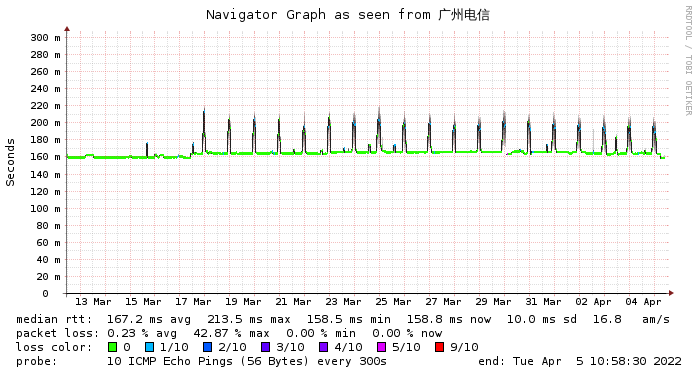
Task: Click the '80 m' y-axis label
Action: 49,226
